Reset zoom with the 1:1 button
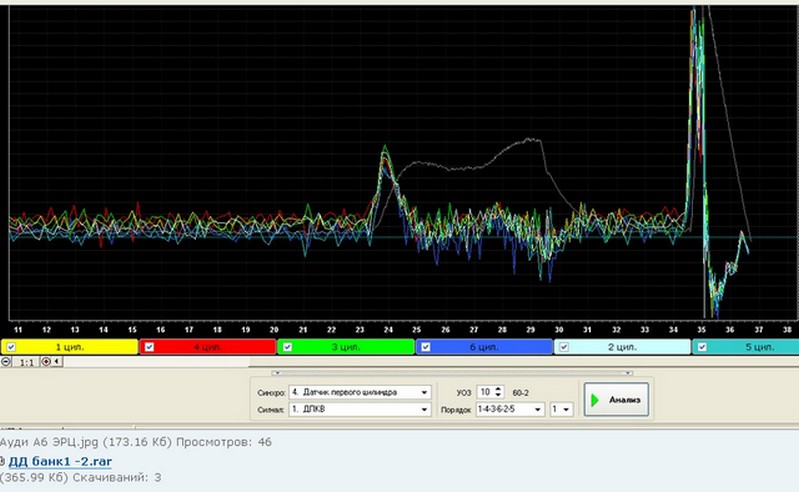The width and height of the screenshot is (799, 492). pos(26,363)
